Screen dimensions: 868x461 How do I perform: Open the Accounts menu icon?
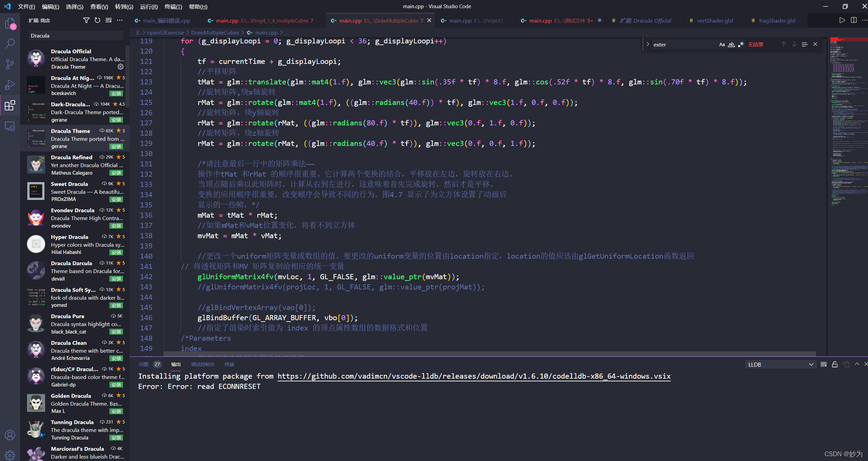point(10,435)
